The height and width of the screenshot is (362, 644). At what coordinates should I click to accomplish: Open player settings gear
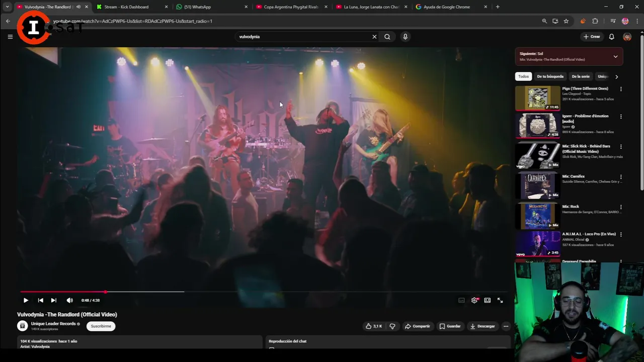click(x=474, y=300)
